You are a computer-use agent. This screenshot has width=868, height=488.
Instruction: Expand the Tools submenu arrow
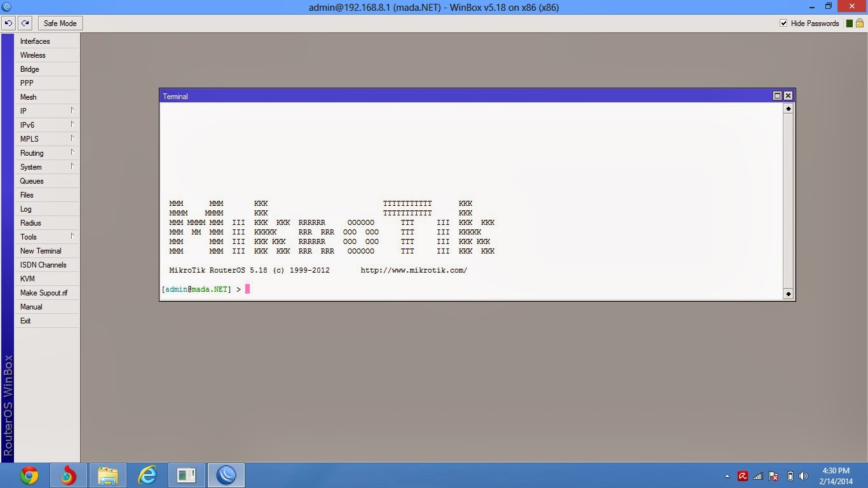(72, 236)
